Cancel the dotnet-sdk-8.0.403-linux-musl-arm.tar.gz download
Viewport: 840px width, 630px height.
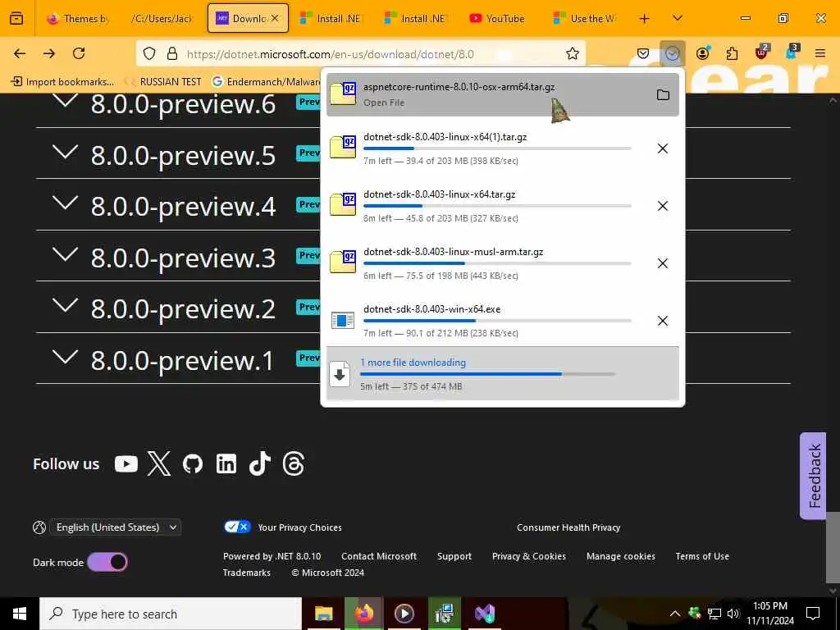pyautogui.click(x=663, y=263)
